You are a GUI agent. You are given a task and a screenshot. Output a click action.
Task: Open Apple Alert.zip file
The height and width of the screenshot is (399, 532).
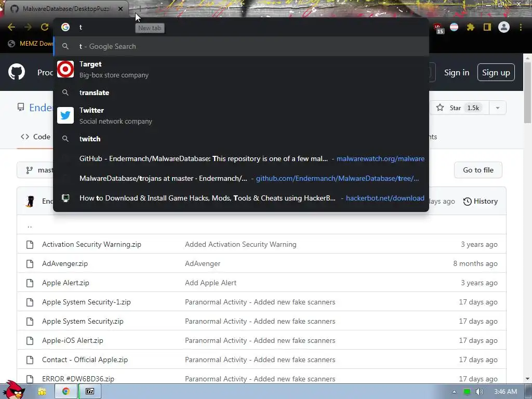pyautogui.click(x=65, y=283)
